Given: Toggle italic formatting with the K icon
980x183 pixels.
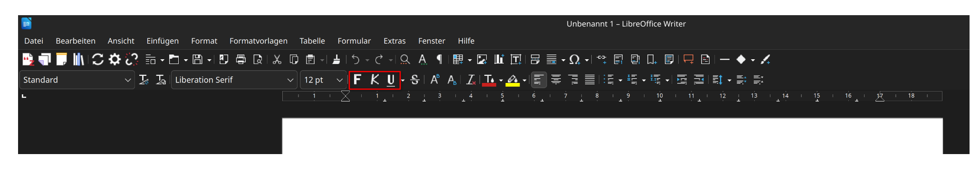Looking at the screenshot, I should pyautogui.click(x=375, y=80).
